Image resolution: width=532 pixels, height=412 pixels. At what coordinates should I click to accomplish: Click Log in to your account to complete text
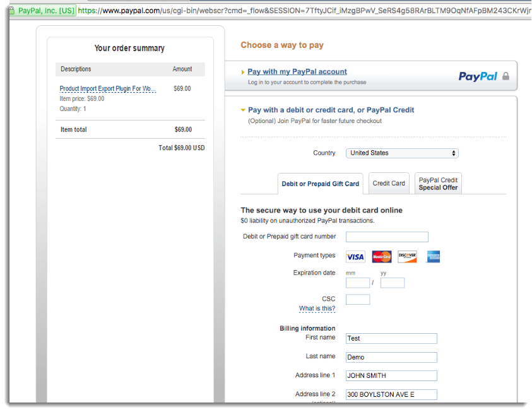pos(307,82)
